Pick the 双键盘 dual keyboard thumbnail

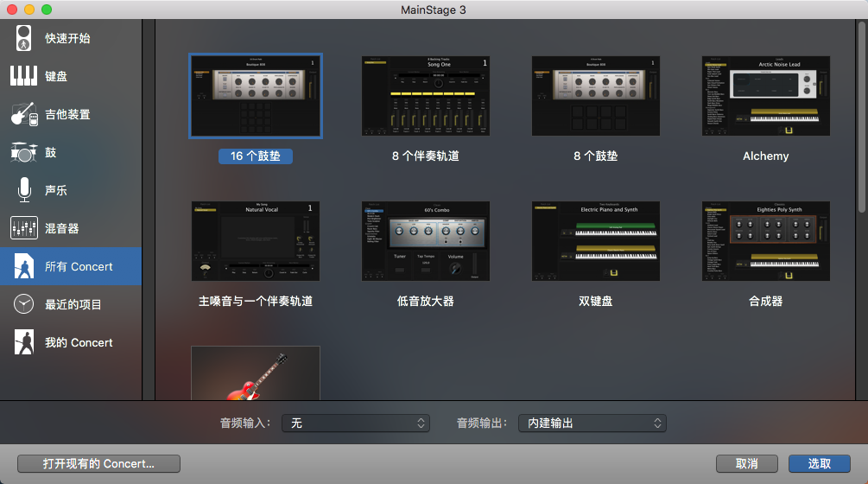point(596,241)
